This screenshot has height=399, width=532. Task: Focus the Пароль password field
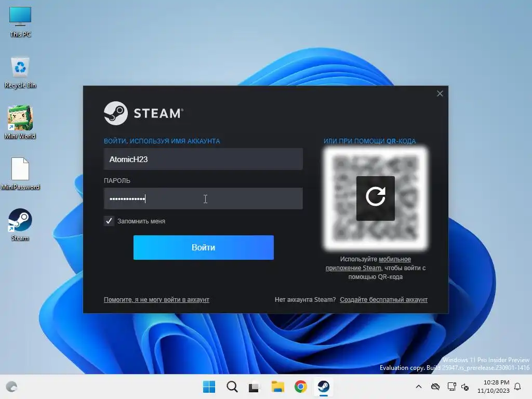pos(203,198)
